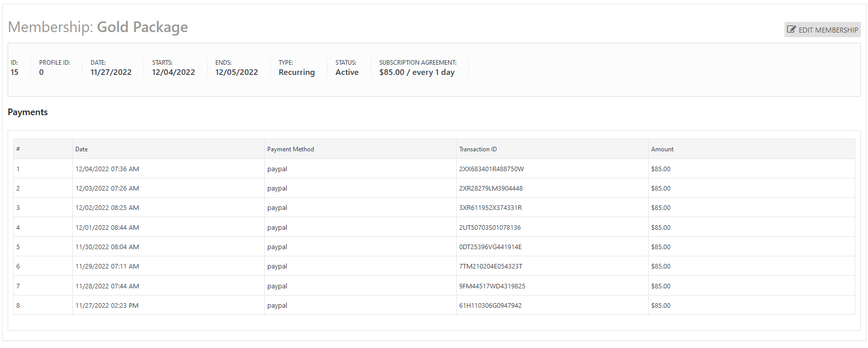Click the Payments section heading
Viewport: 868px width, 348px height.
coord(27,112)
